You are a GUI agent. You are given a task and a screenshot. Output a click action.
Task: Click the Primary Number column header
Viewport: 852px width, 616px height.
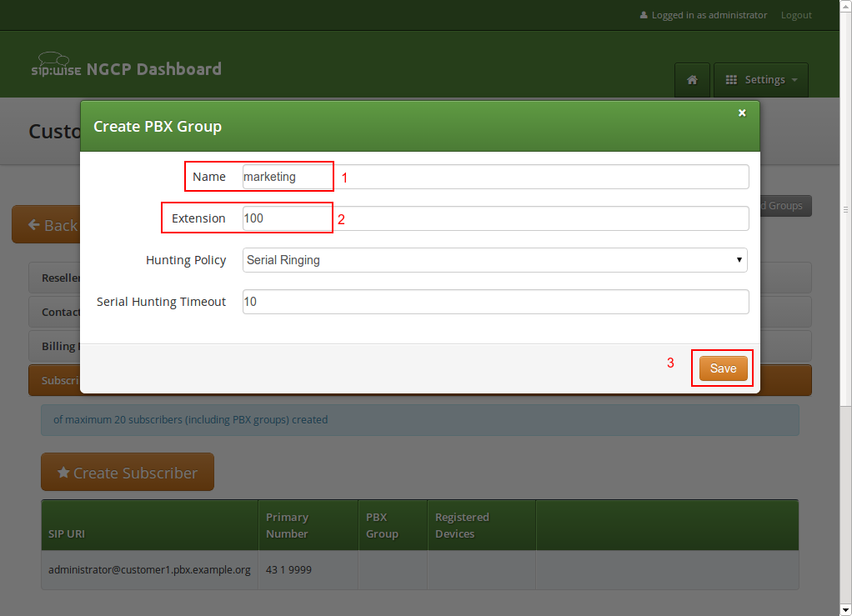tap(287, 525)
